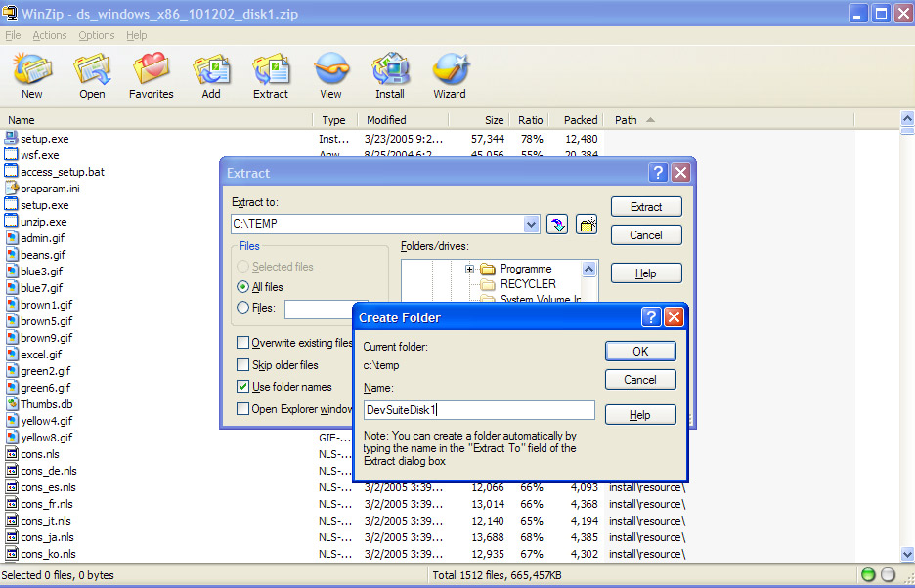
Task: Open the Help menu
Action: coord(137,35)
